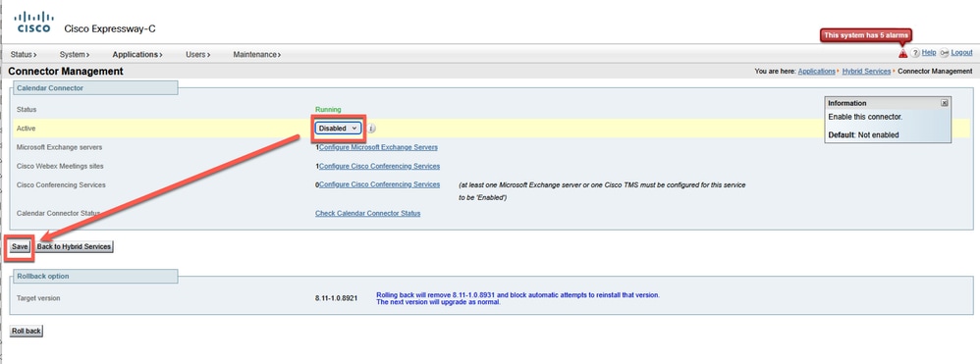Click the Target version label
980x364 pixels.
click(38, 298)
